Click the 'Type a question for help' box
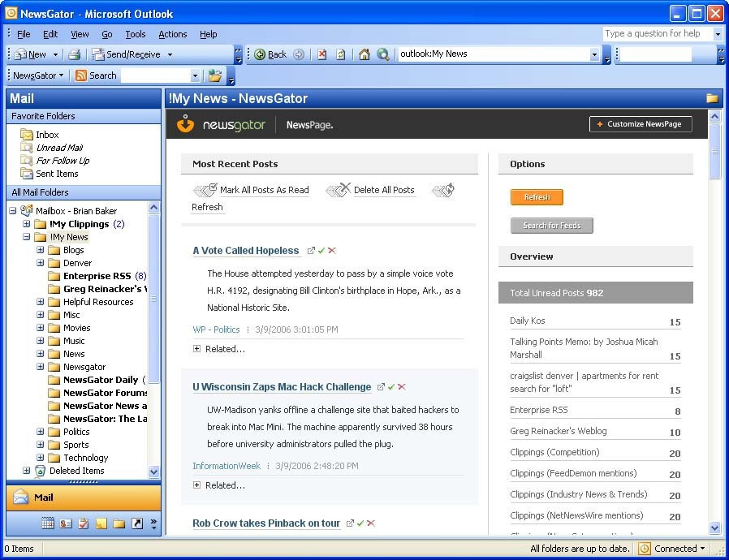The image size is (729, 560). tap(657, 33)
